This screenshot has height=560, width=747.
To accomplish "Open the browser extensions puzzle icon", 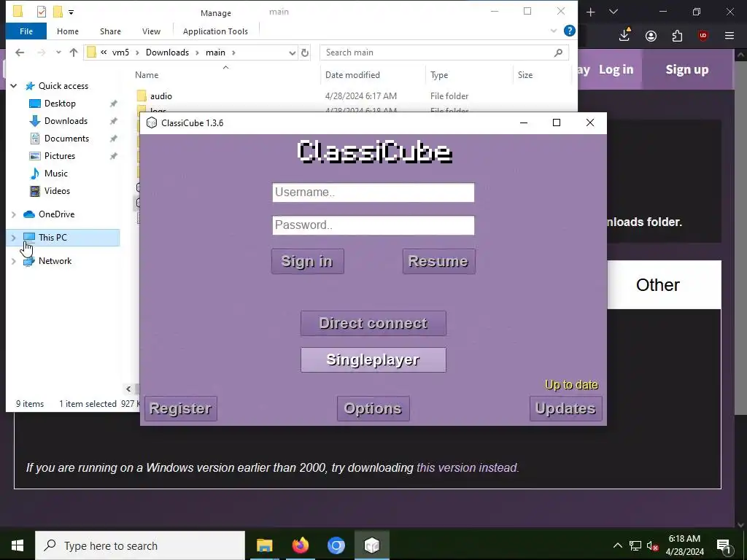I will click(677, 36).
